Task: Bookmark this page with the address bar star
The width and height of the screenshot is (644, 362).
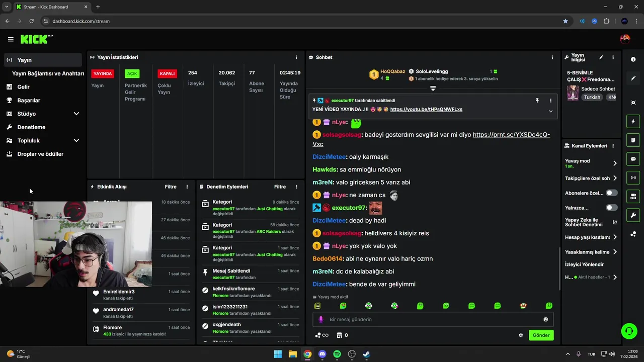Action: 566,21
